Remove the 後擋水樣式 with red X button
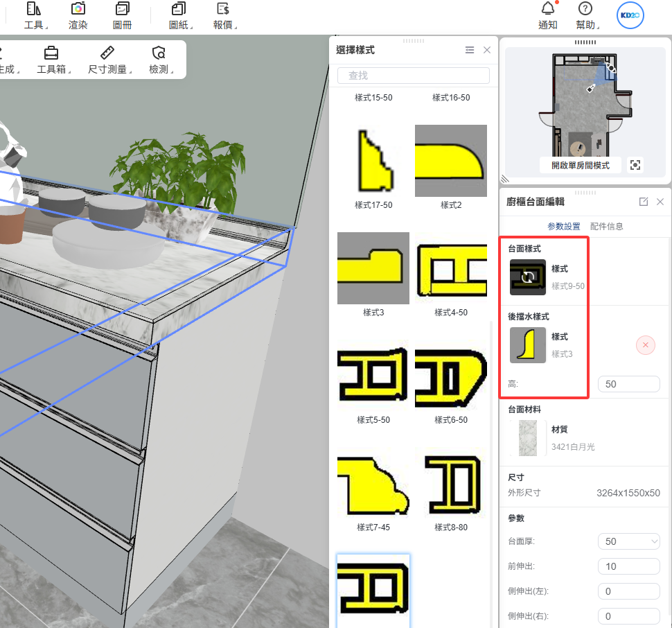The height and width of the screenshot is (628, 672). click(645, 345)
